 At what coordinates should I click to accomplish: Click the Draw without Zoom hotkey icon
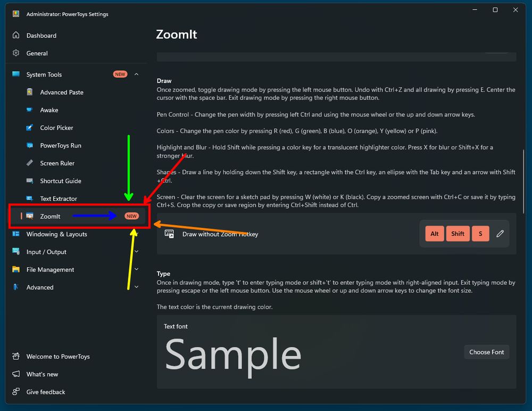[169, 234]
